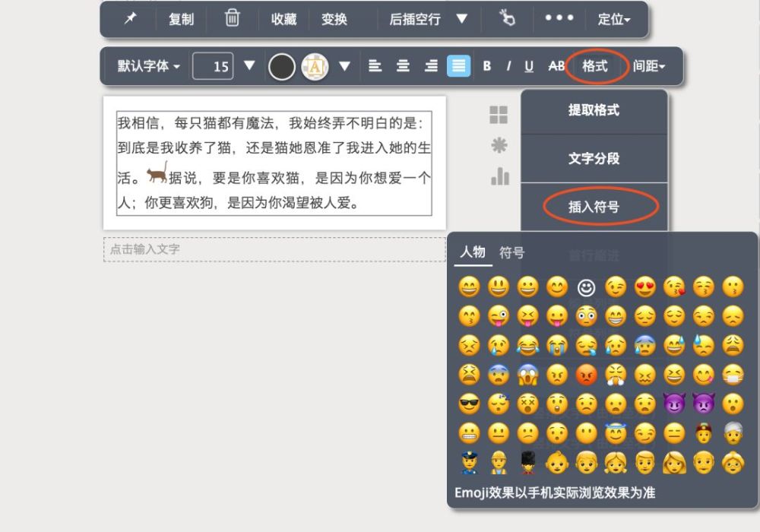Align text left

pos(375,65)
